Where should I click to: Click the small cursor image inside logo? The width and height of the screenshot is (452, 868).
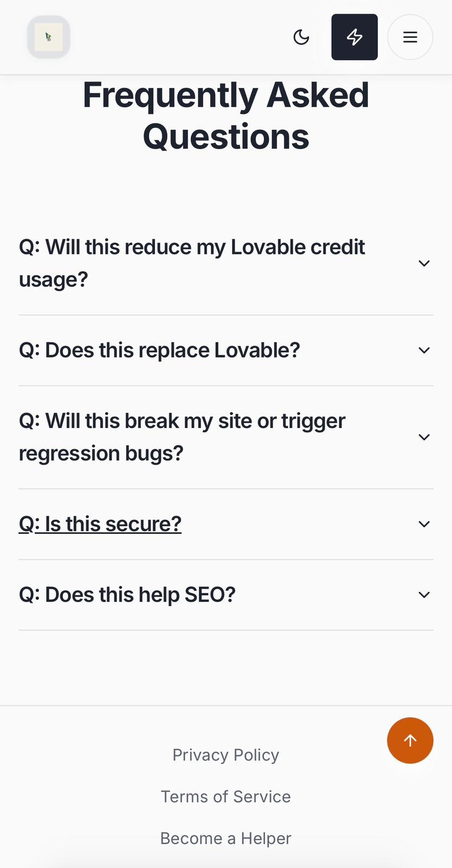point(48,37)
